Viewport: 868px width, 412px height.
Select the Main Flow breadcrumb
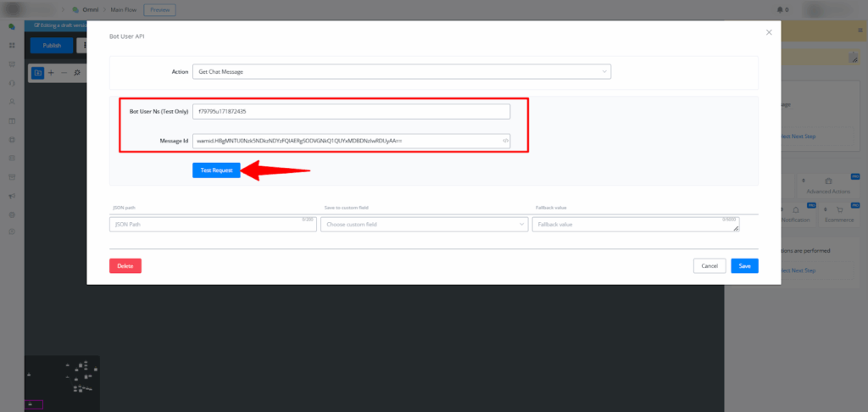[125, 9]
